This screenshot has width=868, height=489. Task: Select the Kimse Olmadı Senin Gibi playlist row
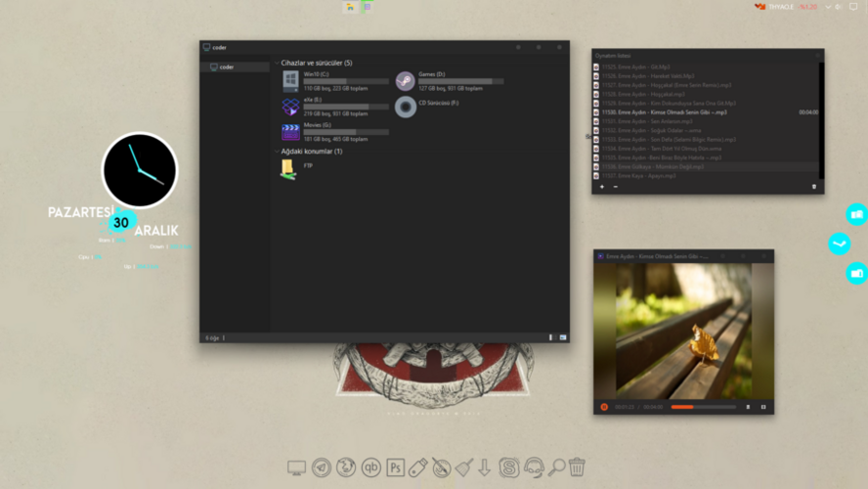(706, 112)
